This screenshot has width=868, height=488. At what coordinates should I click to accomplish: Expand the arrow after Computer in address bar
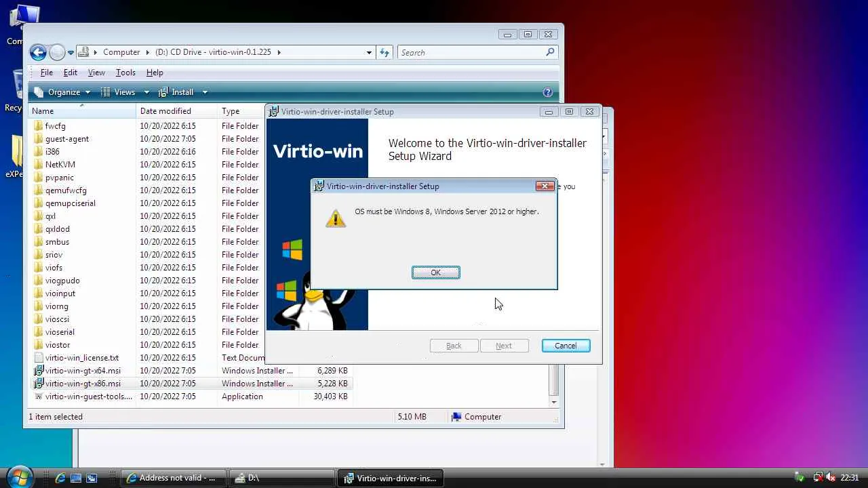pos(146,52)
